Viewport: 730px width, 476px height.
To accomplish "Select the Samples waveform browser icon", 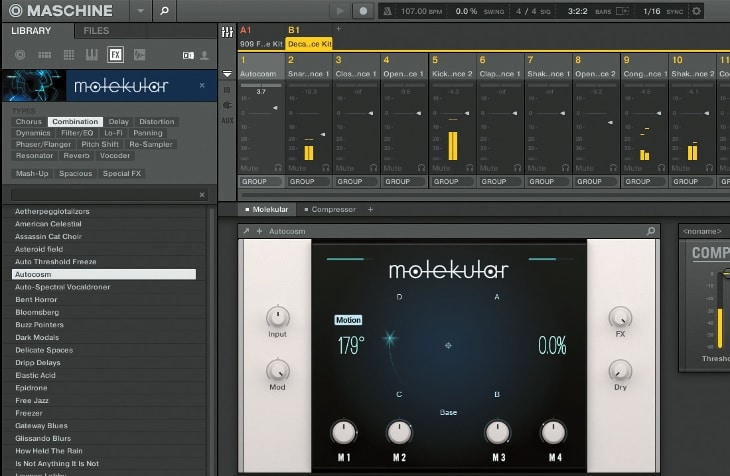I will coord(139,55).
